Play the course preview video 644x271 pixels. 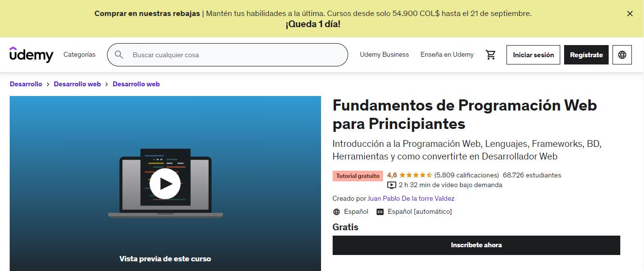[165, 184]
